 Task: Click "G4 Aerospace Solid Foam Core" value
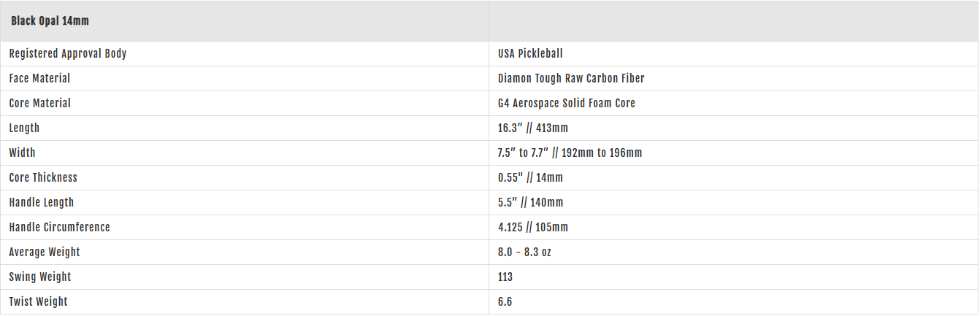tap(567, 103)
